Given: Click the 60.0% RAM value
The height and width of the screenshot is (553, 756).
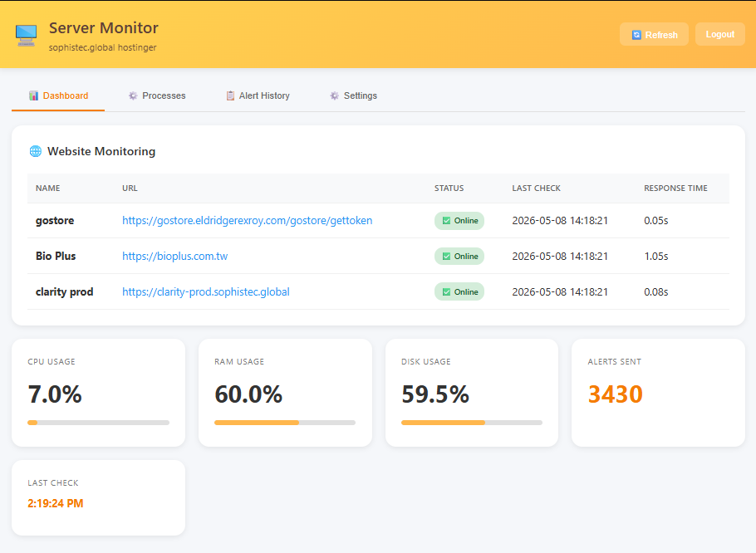Looking at the screenshot, I should click(x=248, y=394).
